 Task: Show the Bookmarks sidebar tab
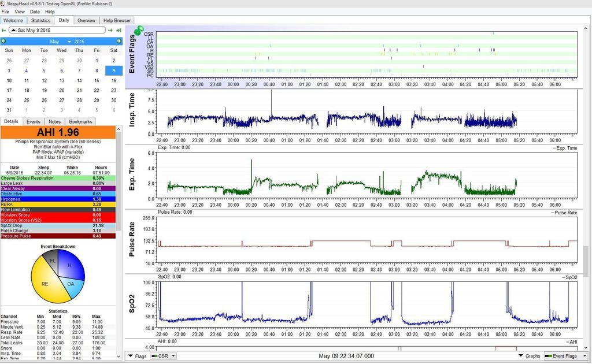pos(80,121)
